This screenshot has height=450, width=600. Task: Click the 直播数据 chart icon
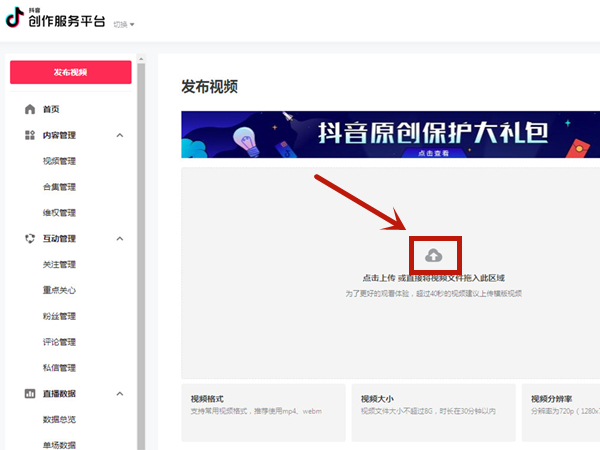pyautogui.click(x=30, y=393)
